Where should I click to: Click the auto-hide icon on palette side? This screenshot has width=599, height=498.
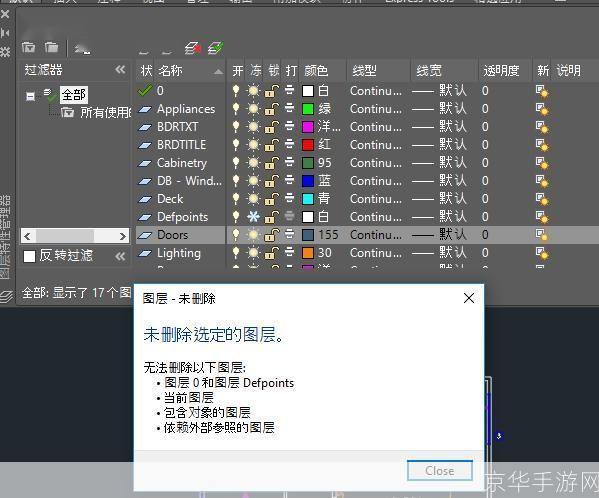click(x=5, y=33)
